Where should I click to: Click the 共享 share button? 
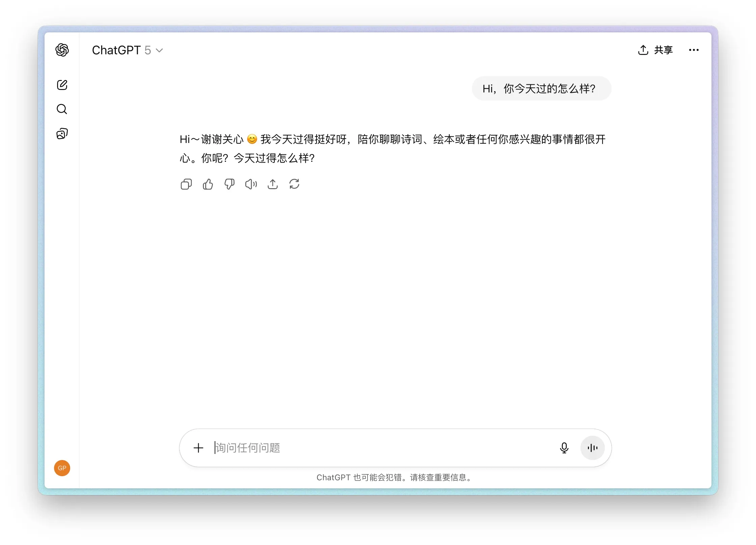tap(655, 50)
